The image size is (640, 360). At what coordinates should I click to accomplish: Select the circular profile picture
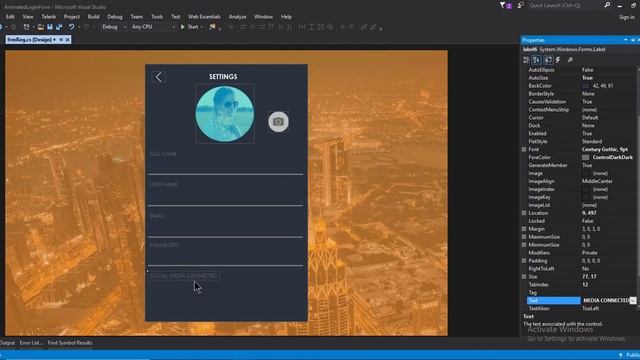225,114
